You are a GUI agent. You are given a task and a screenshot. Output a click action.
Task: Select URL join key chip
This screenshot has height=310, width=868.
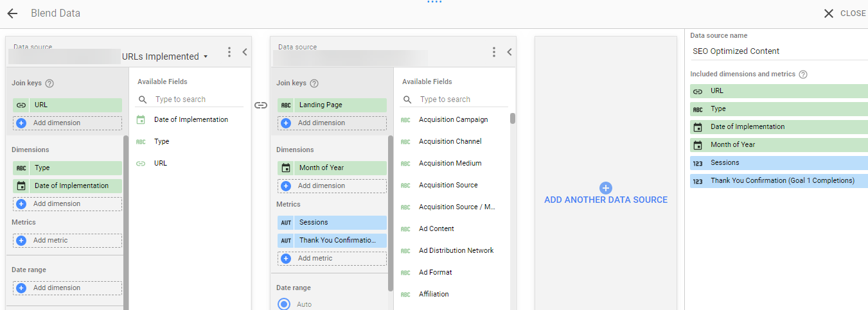(67, 105)
